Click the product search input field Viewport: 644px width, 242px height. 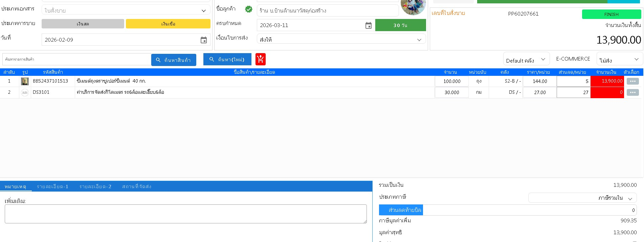(x=76, y=59)
